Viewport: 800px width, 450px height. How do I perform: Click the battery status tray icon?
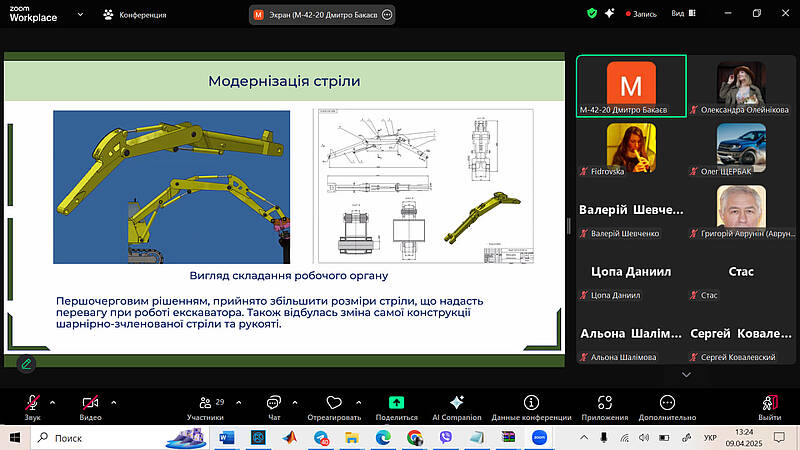664,437
